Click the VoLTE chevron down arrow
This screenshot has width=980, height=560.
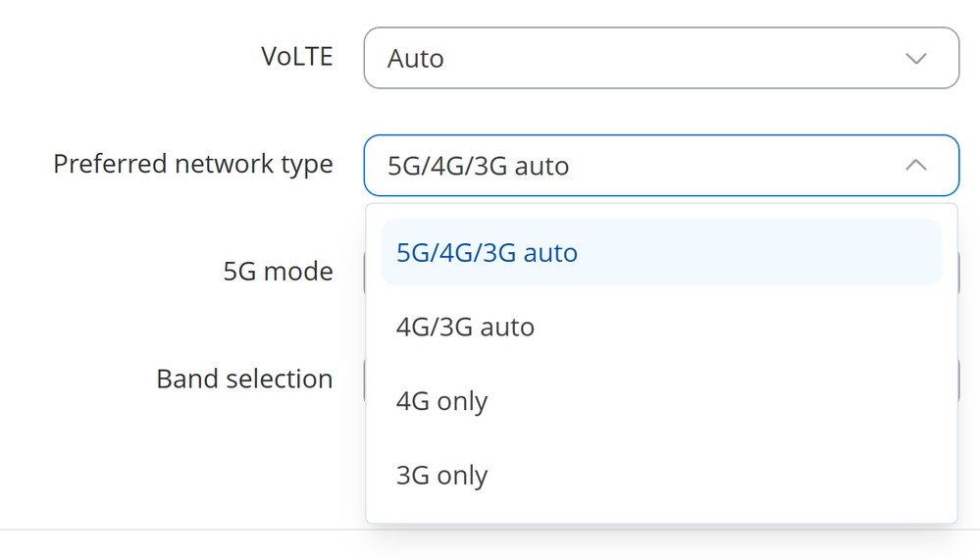pyautogui.click(x=915, y=59)
